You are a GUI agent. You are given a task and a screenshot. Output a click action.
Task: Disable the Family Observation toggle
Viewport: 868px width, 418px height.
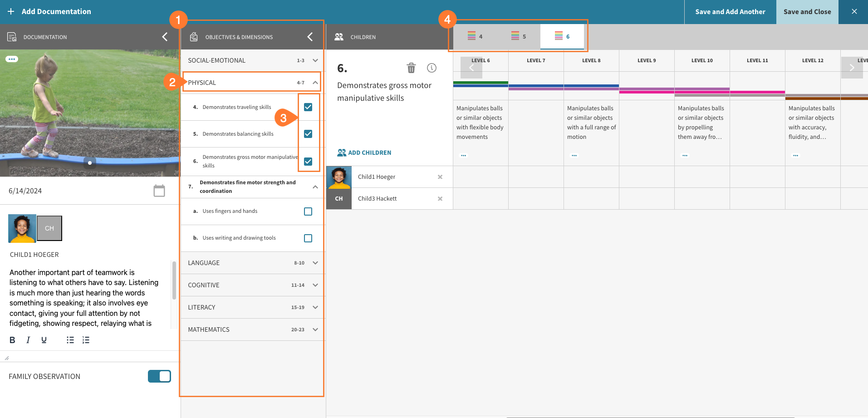pyautogui.click(x=159, y=376)
